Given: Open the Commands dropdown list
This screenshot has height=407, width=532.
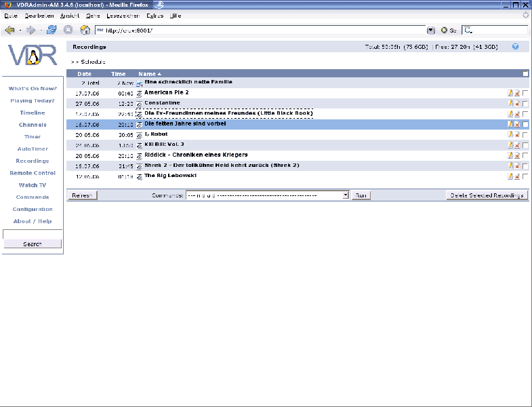Looking at the screenshot, I should (x=345, y=195).
